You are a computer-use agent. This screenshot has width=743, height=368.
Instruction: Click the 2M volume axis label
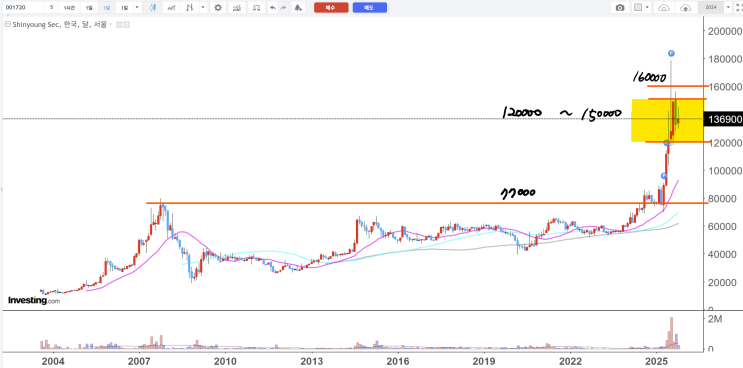tap(714, 320)
